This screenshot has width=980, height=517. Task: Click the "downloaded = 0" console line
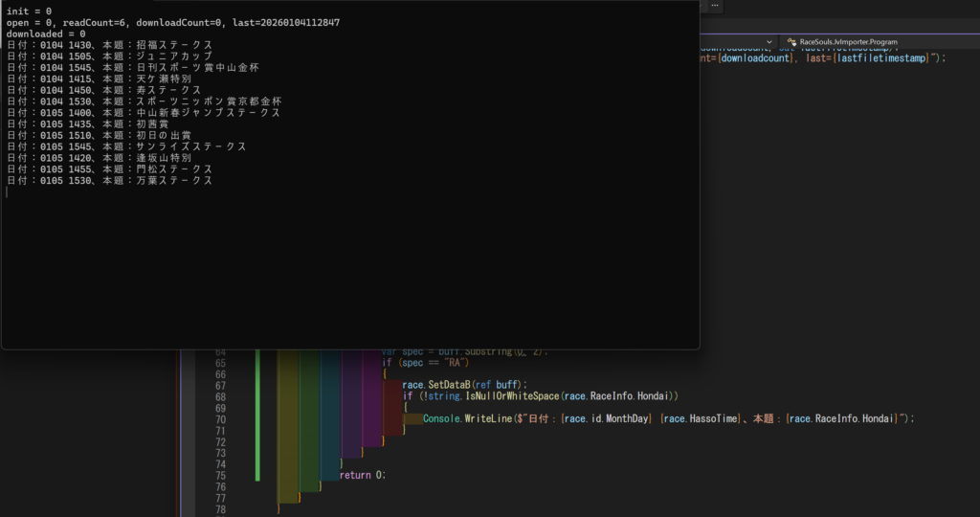(x=46, y=34)
